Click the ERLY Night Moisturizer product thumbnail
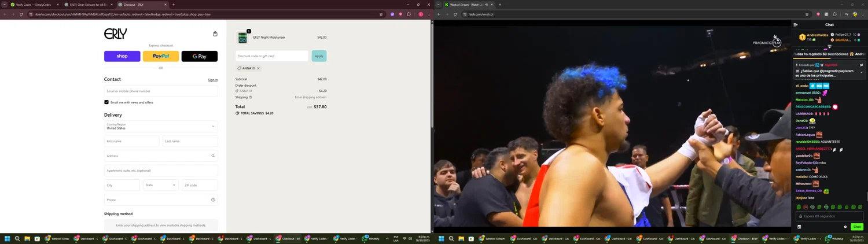The image size is (868, 244). 242,38
